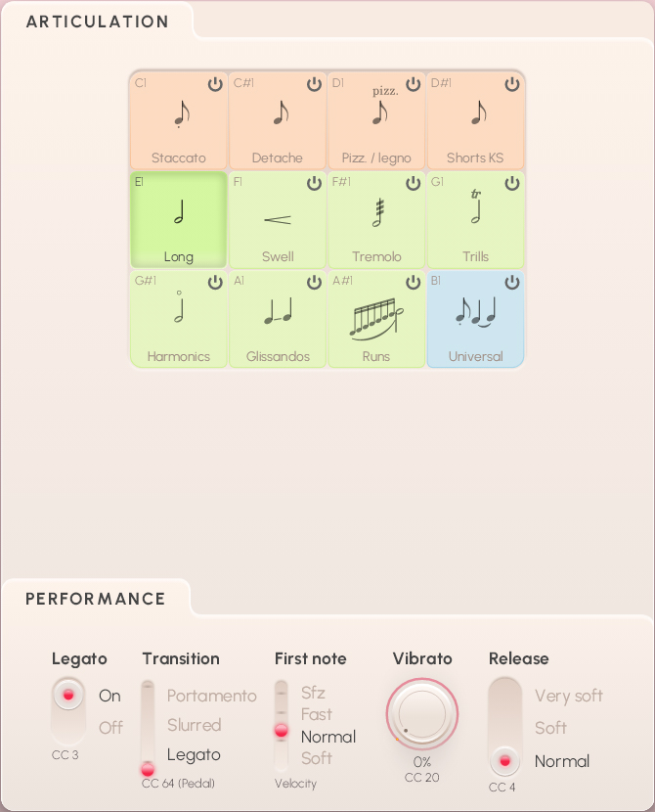Open the Articulation tab
Screen dimensions: 655x812
click(x=98, y=22)
